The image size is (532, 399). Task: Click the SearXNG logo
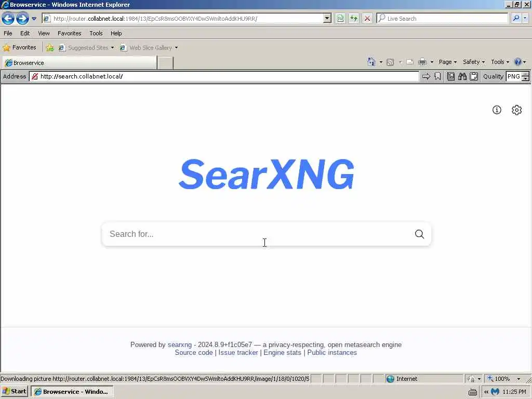[x=267, y=175]
